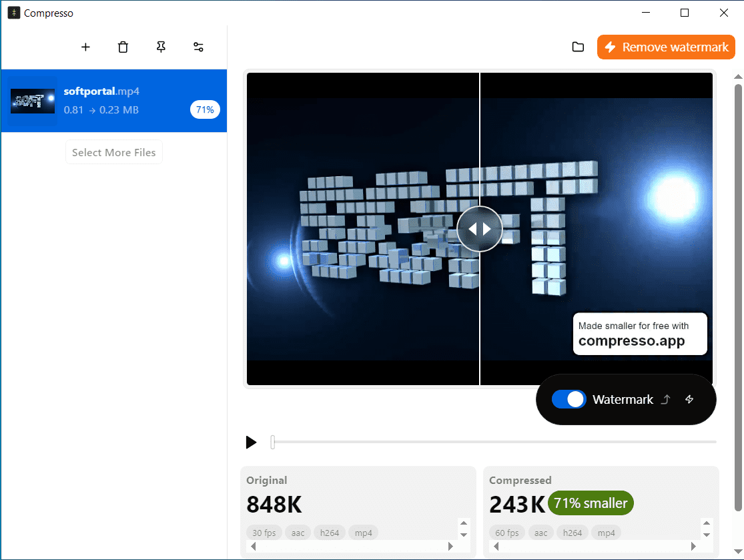Click the h264 tag under Original
The image size is (744, 560).
pyautogui.click(x=330, y=533)
